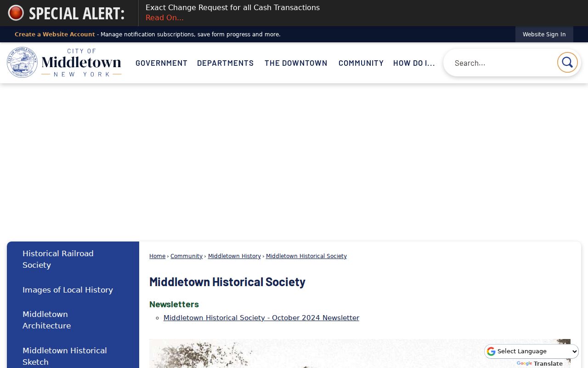Image resolution: width=588 pixels, height=368 pixels.
Task: Click the Website Sign In button
Action: point(544,34)
